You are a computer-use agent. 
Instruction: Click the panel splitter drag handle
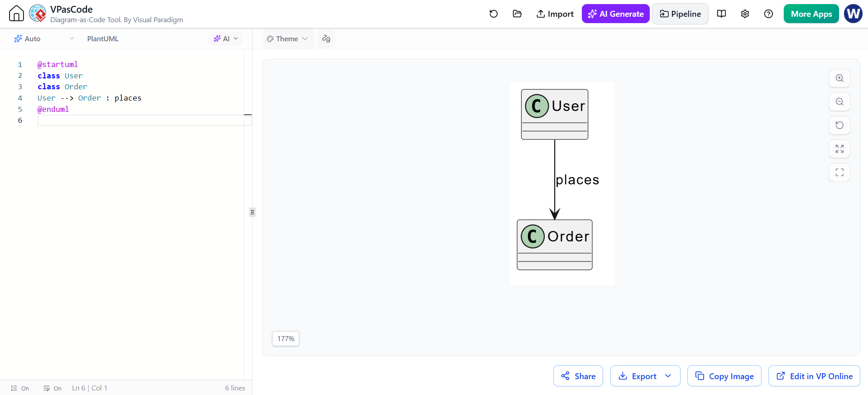[252, 212]
